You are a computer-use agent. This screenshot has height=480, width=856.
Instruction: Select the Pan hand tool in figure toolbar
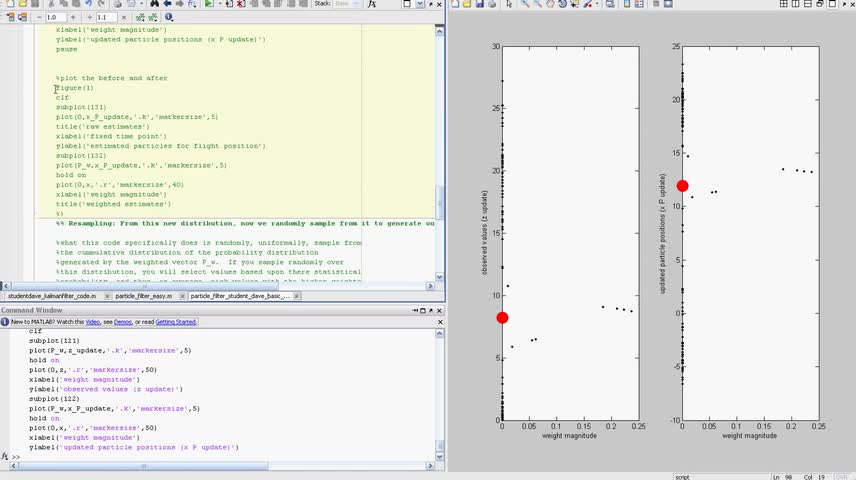551,4
